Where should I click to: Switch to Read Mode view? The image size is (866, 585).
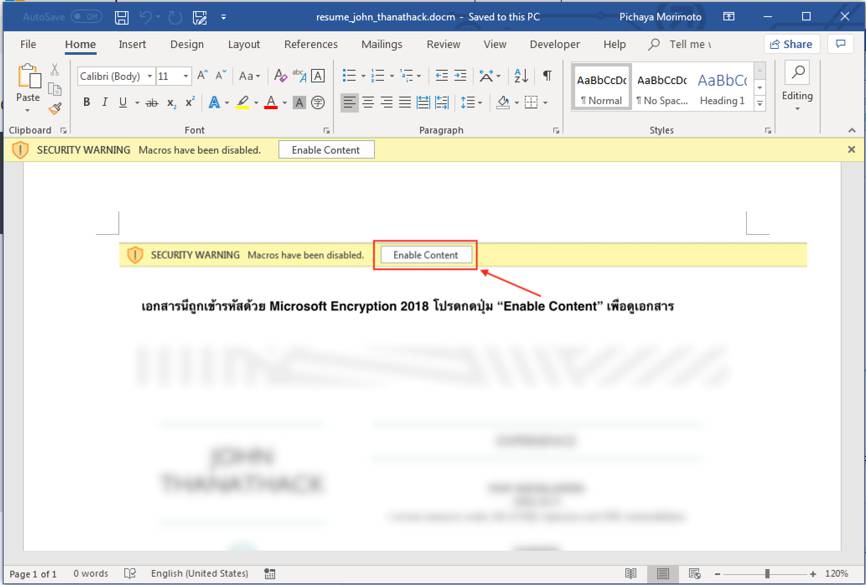631,573
